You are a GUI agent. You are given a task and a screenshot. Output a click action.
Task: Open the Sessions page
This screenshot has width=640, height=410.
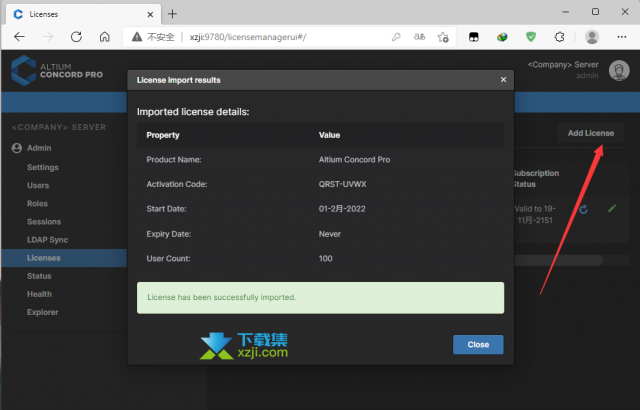coord(44,222)
